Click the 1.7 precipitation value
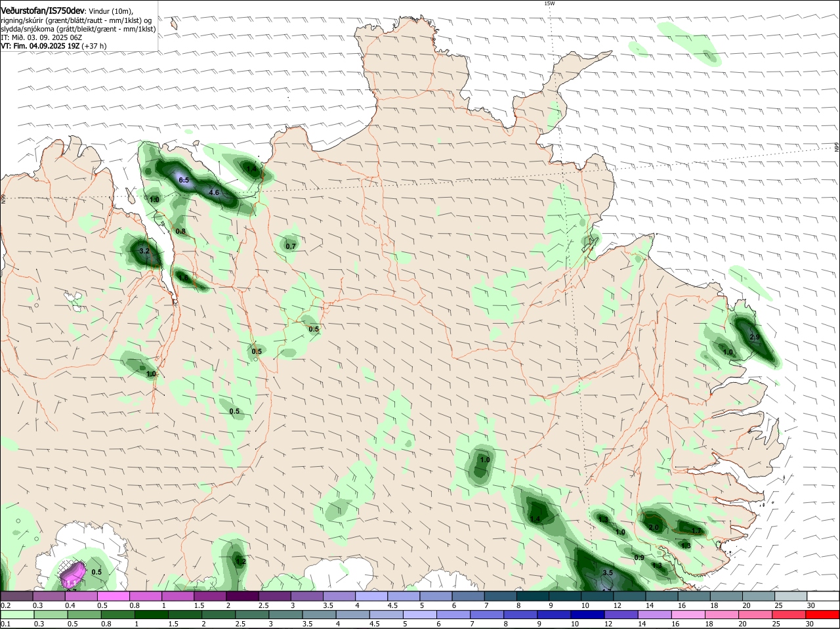This screenshot has width=840, height=629. click(x=697, y=531)
